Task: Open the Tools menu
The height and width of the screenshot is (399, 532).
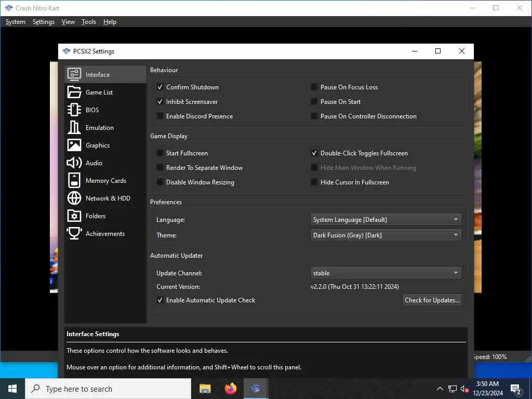Action: click(88, 22)
